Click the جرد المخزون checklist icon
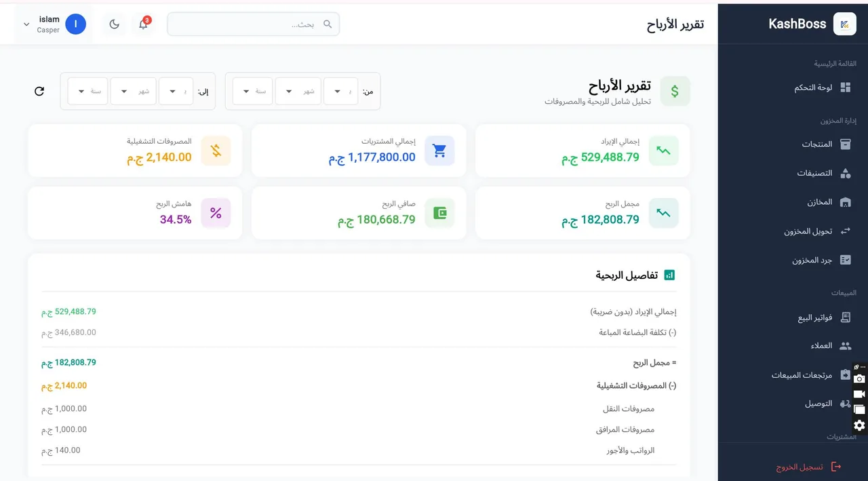The width and height of the screenshot is (868, 481). pyautogui.click(x=845, y=260)
